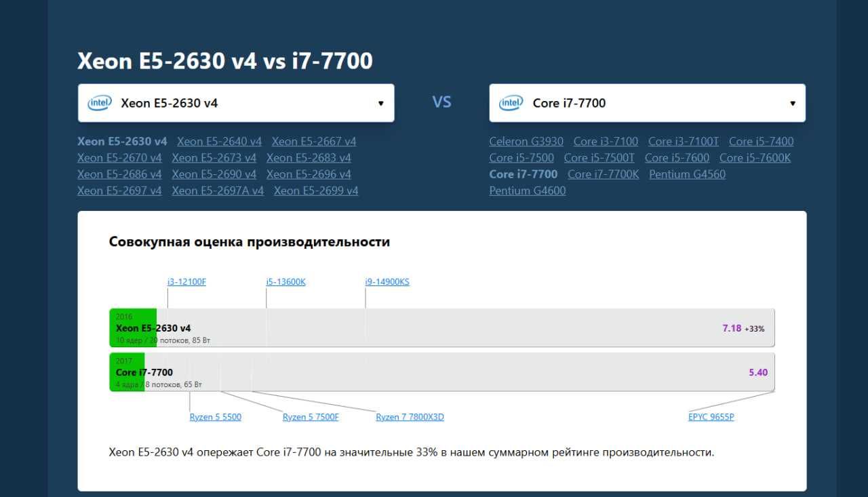Open Xeon E5-2696 v4 link
Viewport: 868px width, 497px height.
click(x=309, y=174)
